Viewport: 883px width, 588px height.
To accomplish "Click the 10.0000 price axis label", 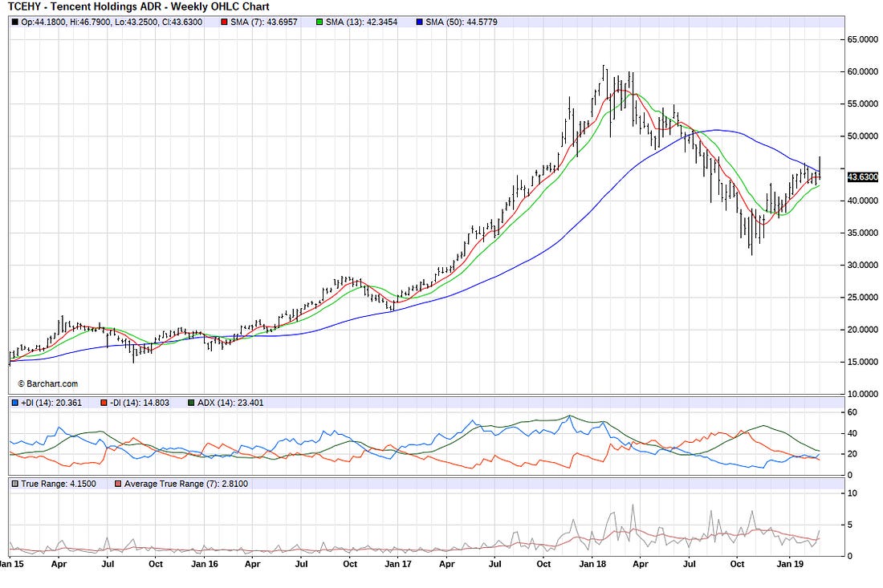I will [863, 394].
